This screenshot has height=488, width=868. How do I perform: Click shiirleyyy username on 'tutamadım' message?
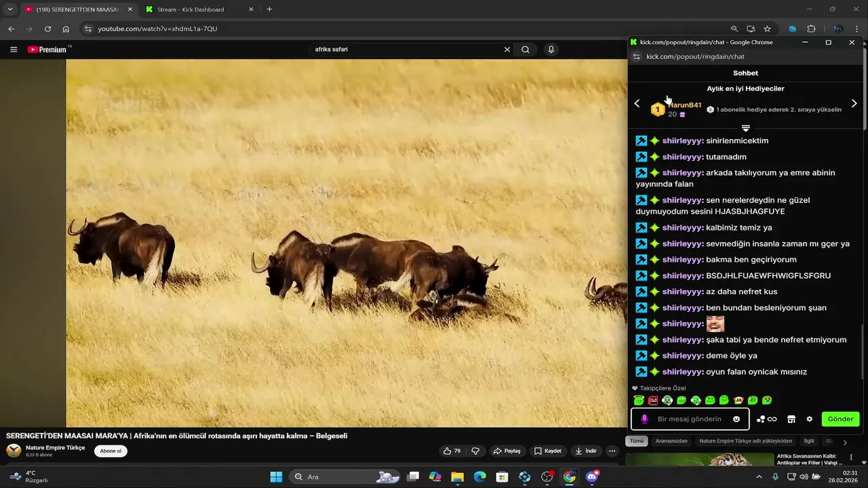[682, 157]
